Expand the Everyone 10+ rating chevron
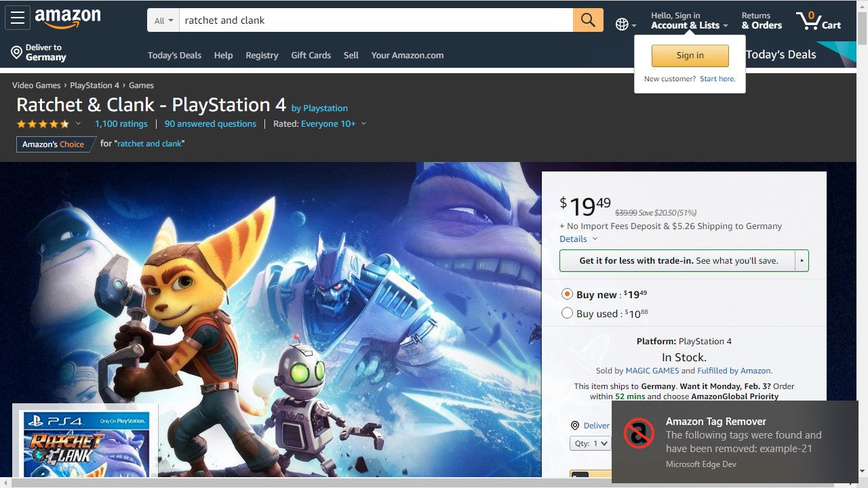The width and height of the screenshot is (868, 488). [x=363, y=123]
